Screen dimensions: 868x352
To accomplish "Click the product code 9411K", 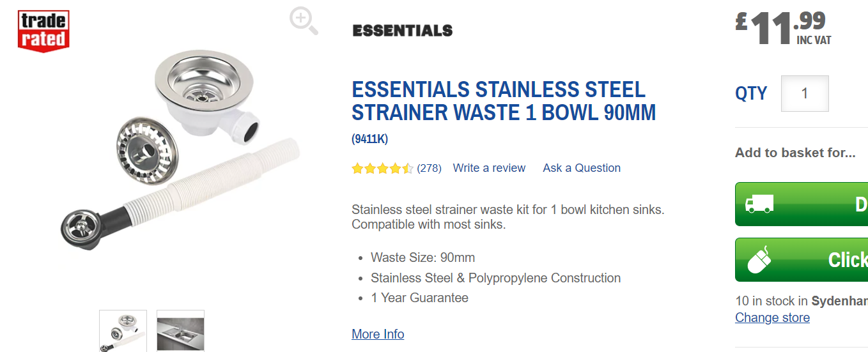I will click(370, 139).
